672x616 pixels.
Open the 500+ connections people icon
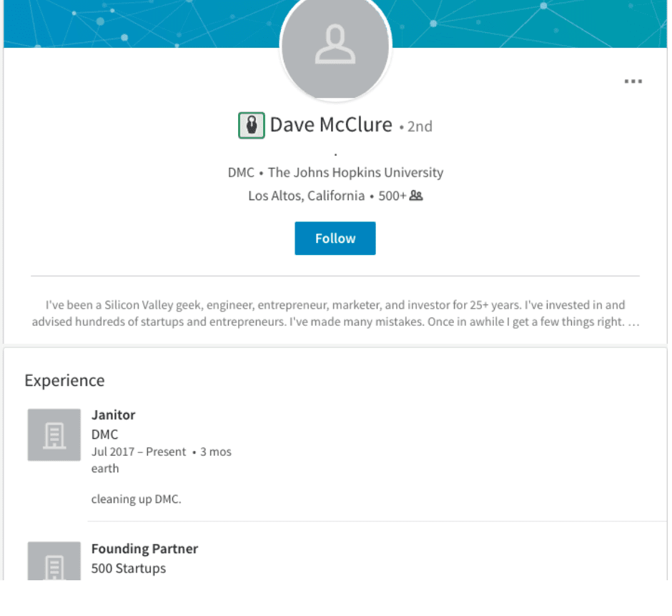416,196
